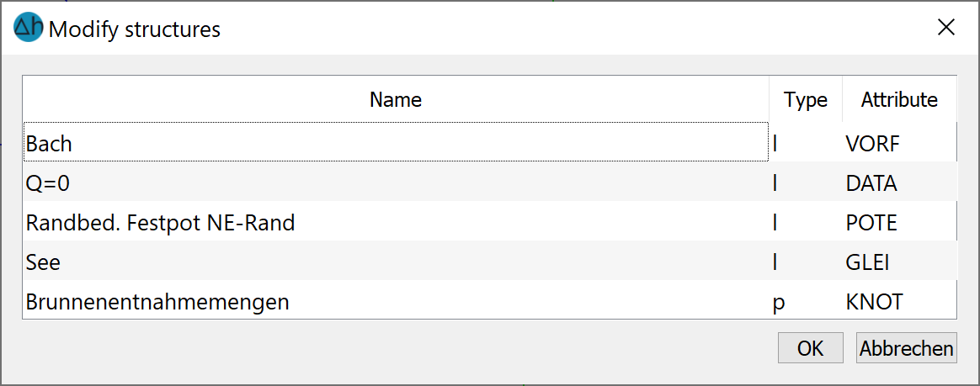Click the POTE attribute cell
The height and width of the screenshot is (386, 980).
coord(899,221)
